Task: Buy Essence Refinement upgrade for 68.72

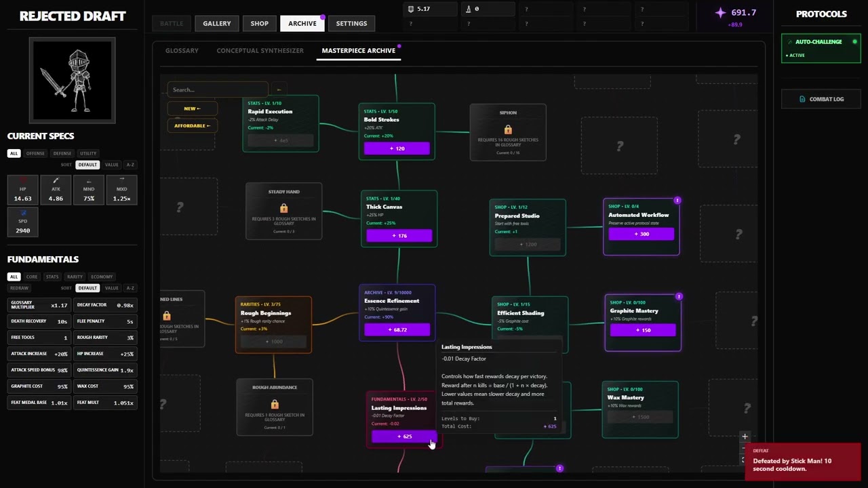Action: click(397, 329)
